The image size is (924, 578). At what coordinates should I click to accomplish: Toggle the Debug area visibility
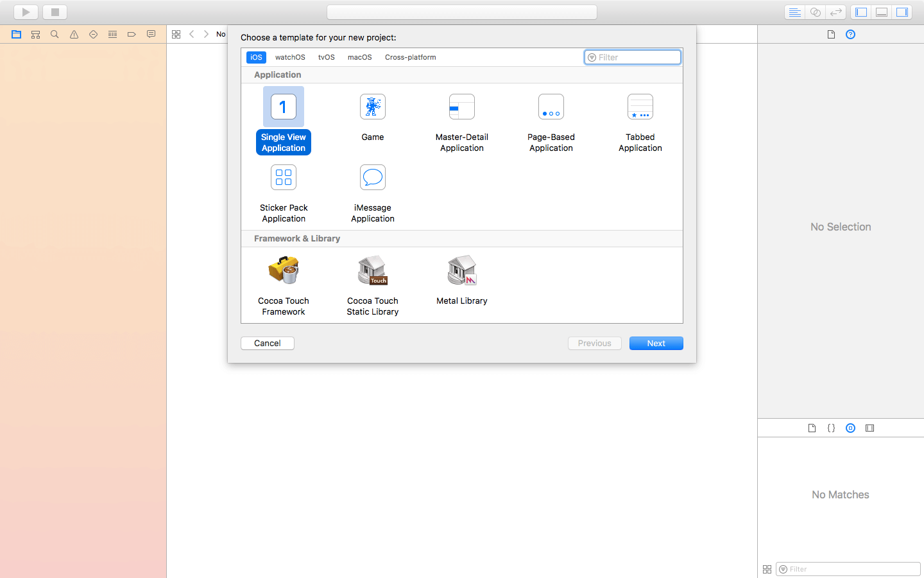(x=882, y=12)
